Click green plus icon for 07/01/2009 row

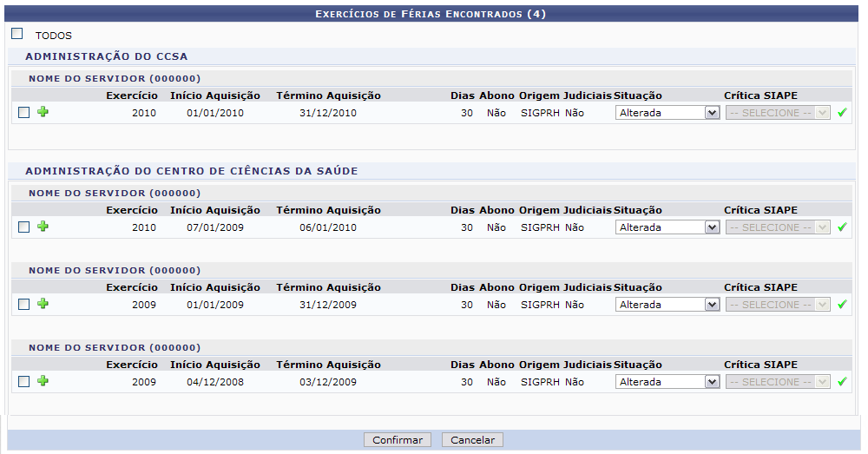coord(43,227)
